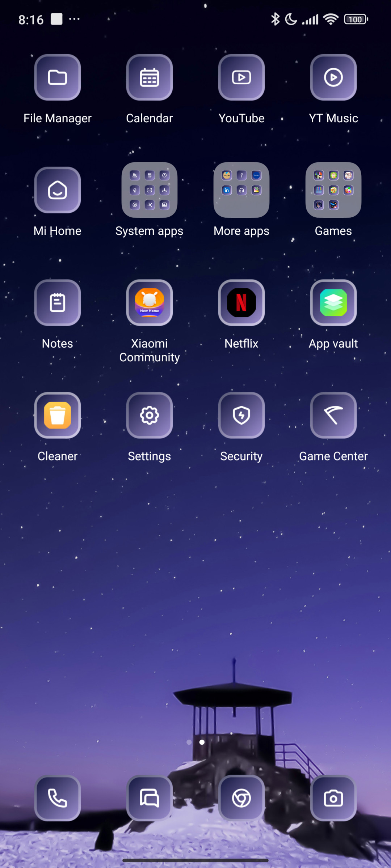Open the Games folder
This screenshot has width=391, height=868.
(x=333, y=190)
